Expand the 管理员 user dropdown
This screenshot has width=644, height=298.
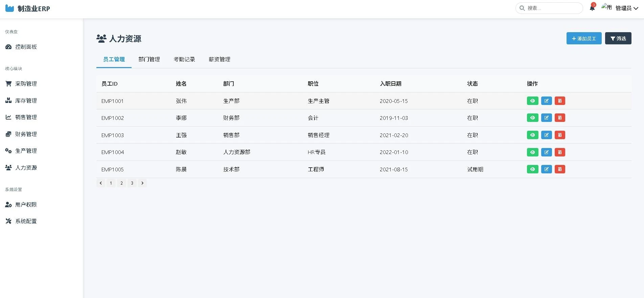point(626,8)
